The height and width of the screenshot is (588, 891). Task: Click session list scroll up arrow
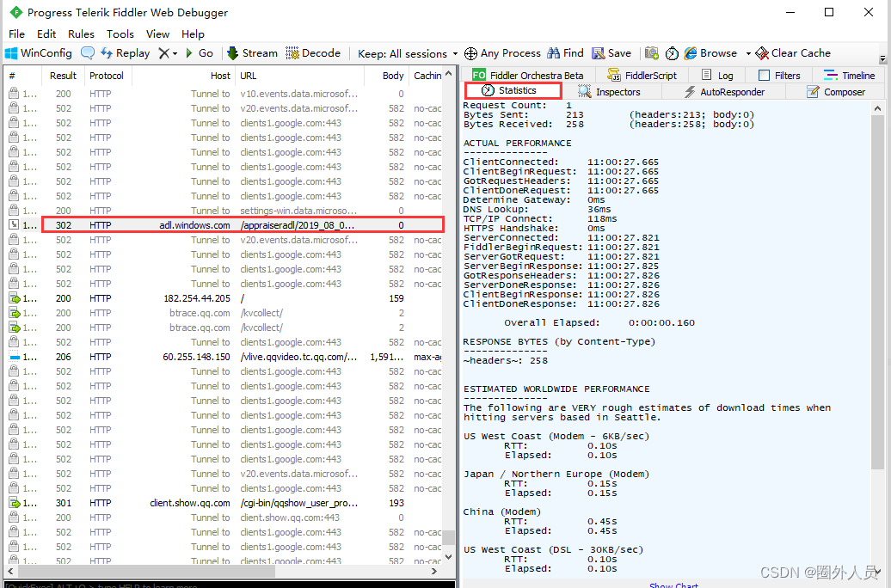point(448,74)
